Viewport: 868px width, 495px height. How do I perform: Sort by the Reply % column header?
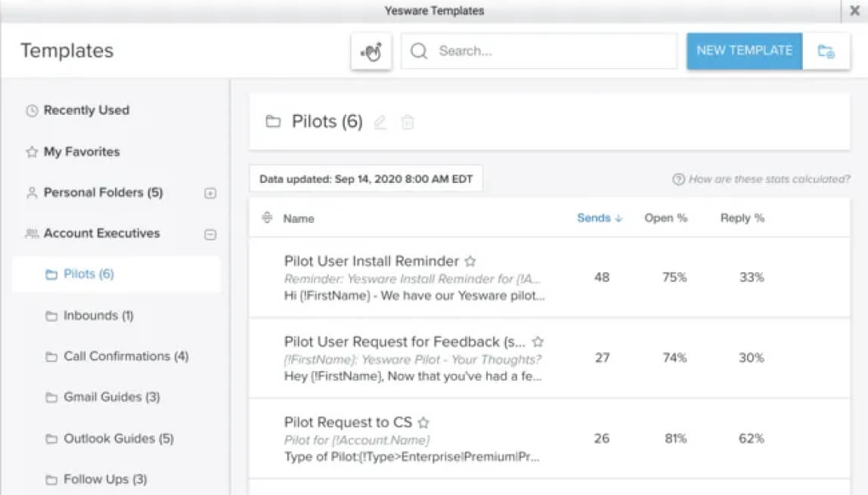pos(742,218)
